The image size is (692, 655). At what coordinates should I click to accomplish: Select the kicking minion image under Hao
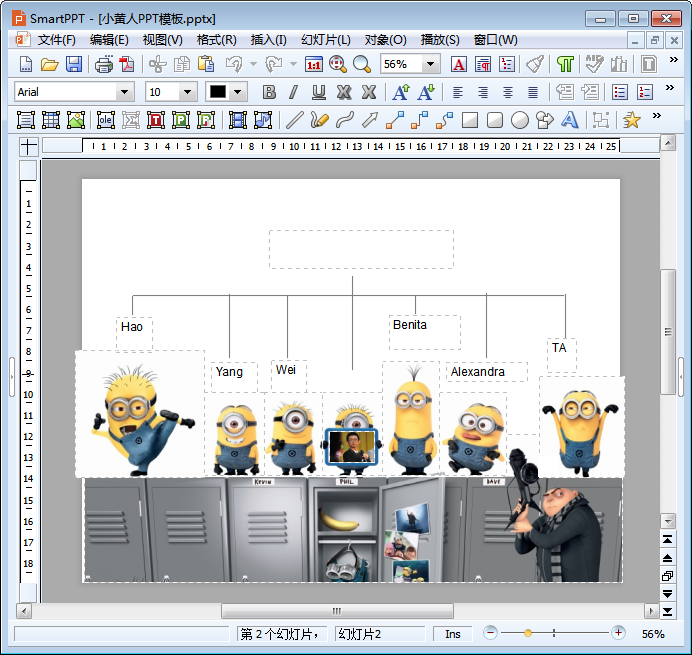[x=140, y=414]
